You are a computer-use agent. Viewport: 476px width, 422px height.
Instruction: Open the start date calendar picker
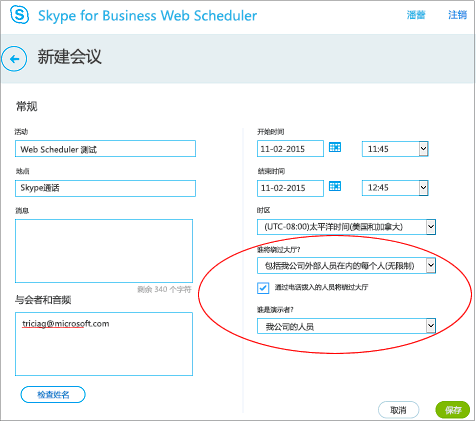[335, 147]
